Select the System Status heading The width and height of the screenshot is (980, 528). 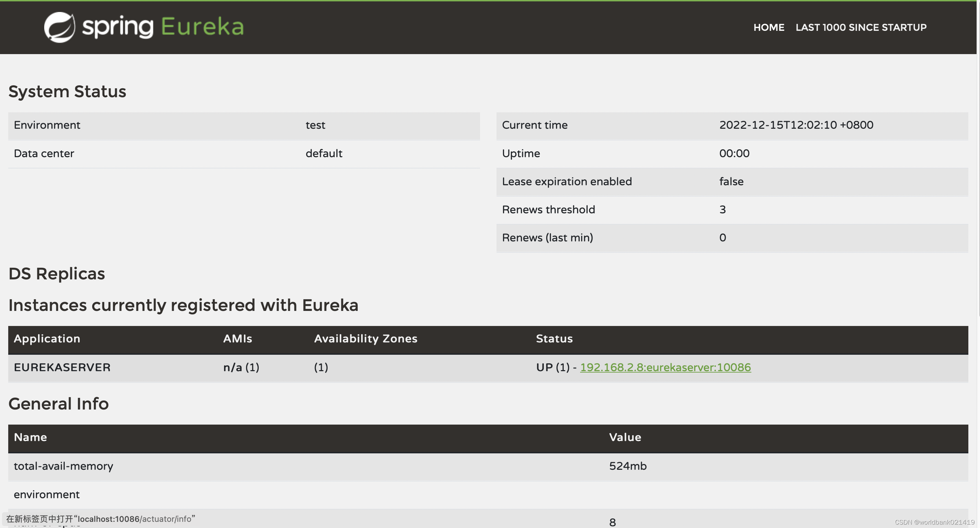point(68,92)
